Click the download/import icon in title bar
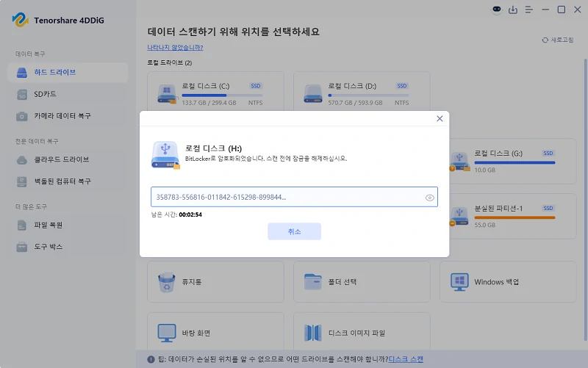This screenshot has height=368, width=588. pyautogui.click(x=512, y=10)
